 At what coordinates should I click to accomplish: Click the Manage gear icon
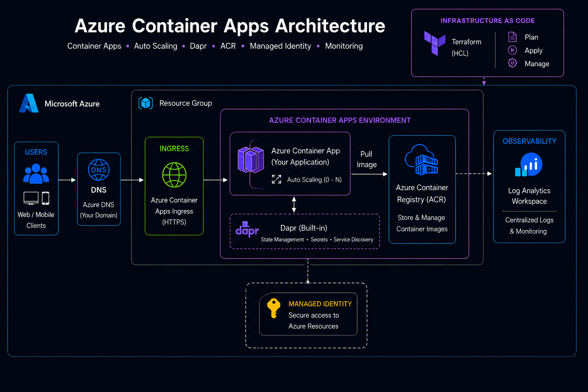click(x=512, y=63)
